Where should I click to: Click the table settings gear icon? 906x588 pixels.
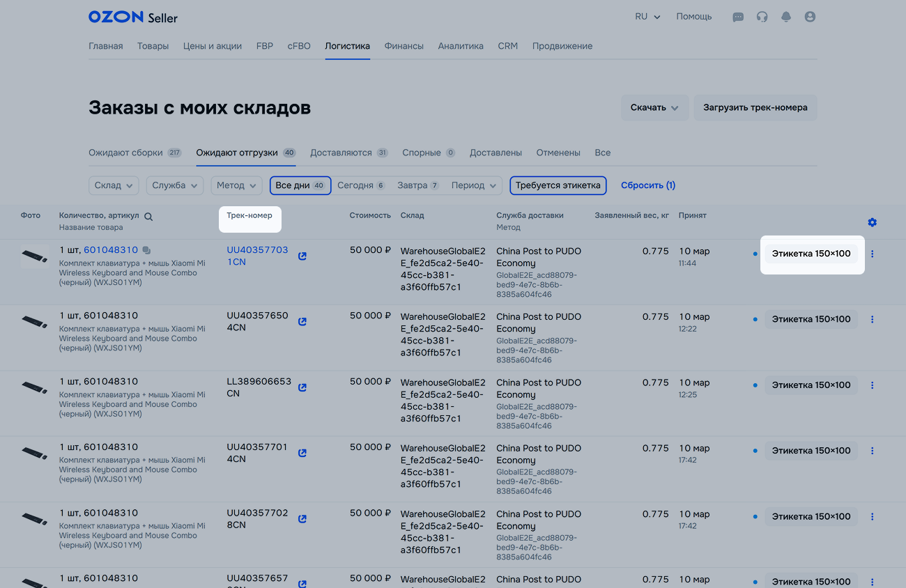872,222
